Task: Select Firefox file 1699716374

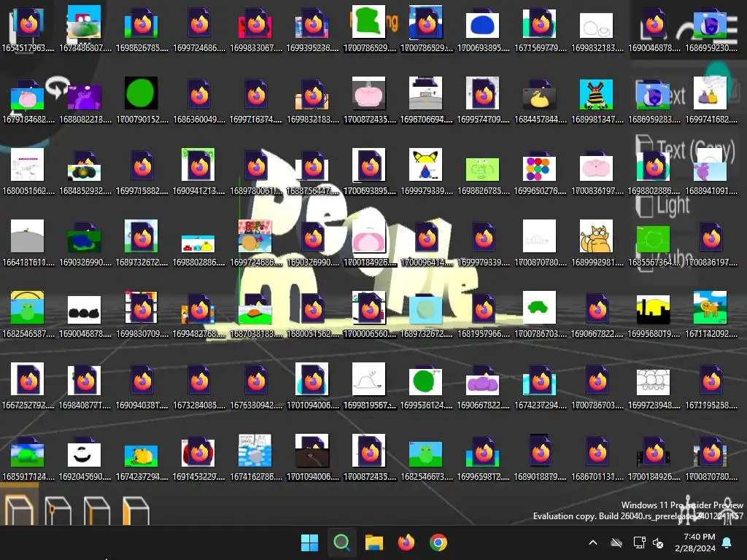Action: 256,100
